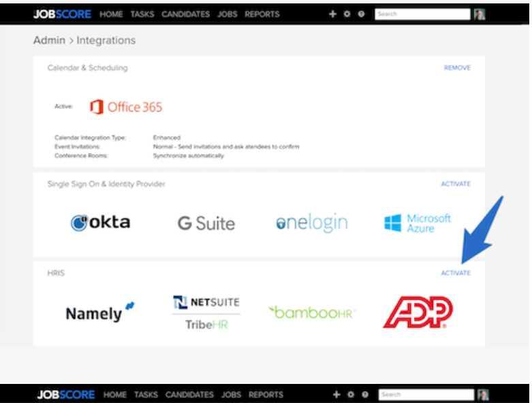Click the 'Enhanced' calendar integration type value
This screenshot has width=532, height=403.
point(167,138)
